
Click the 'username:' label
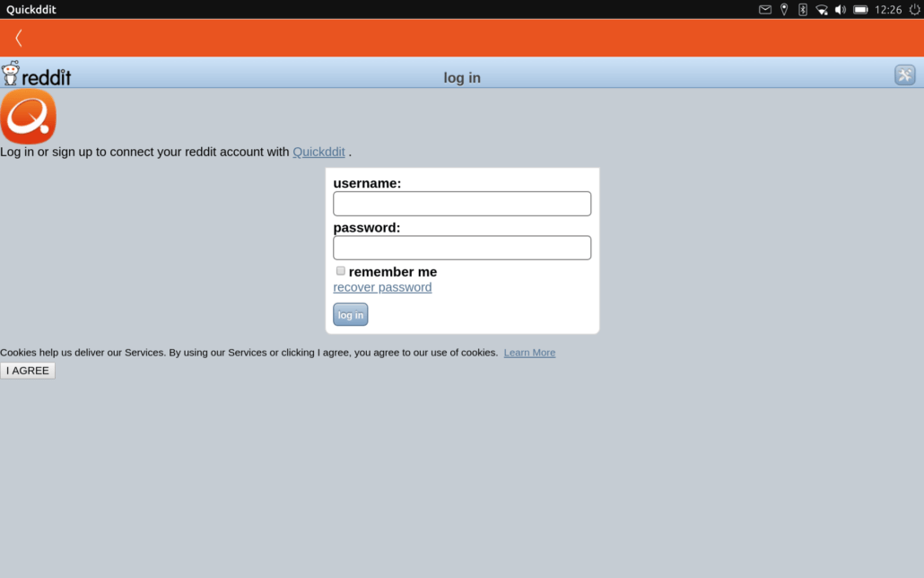(367, 183)
